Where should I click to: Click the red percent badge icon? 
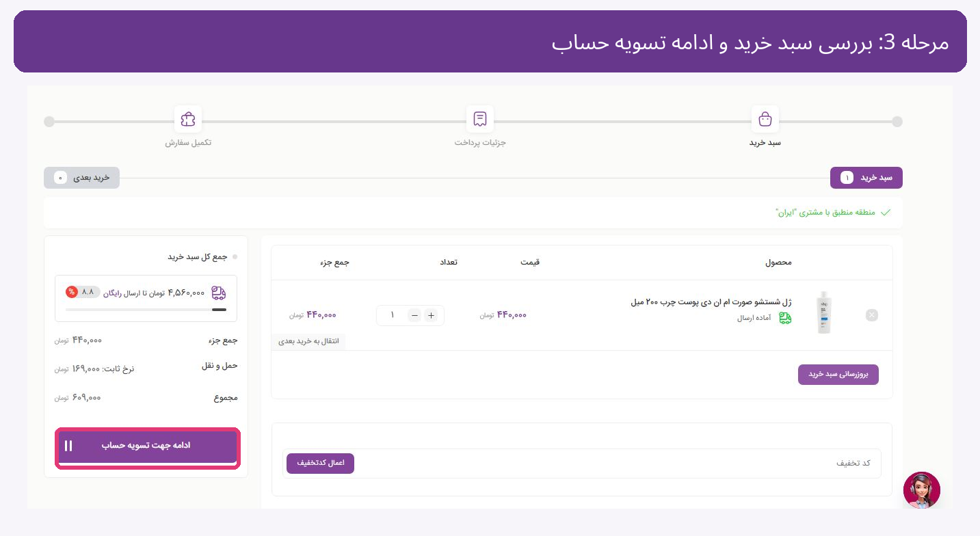[x=72, y=292]
